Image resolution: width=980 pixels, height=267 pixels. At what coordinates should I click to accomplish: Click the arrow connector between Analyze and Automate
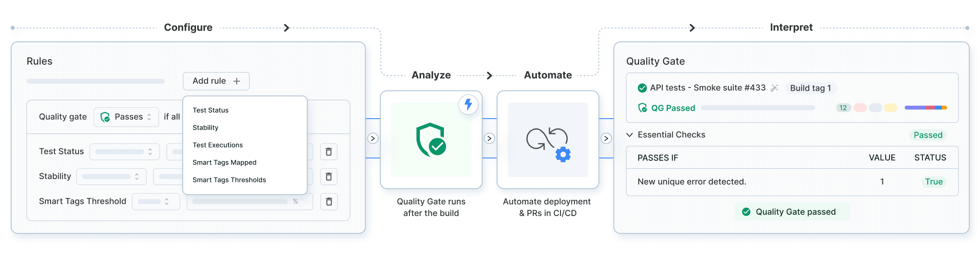490,138
